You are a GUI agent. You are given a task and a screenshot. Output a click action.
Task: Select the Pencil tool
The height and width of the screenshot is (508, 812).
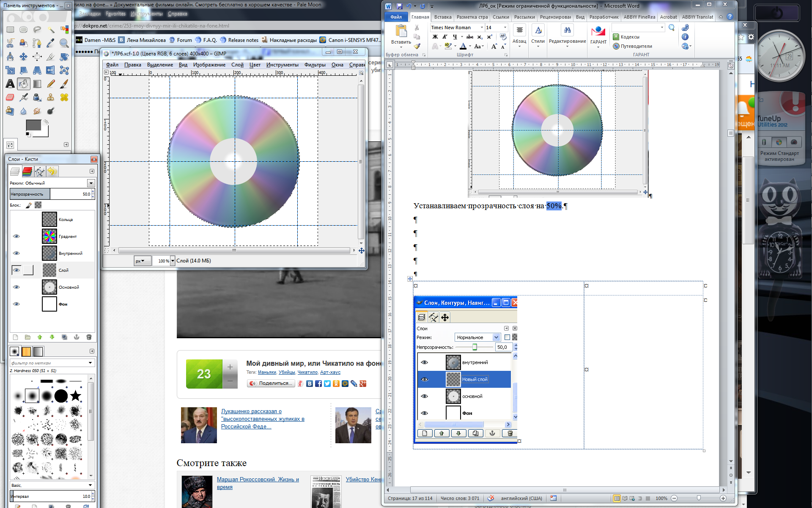pyautogui.click(x=51, y=84)
